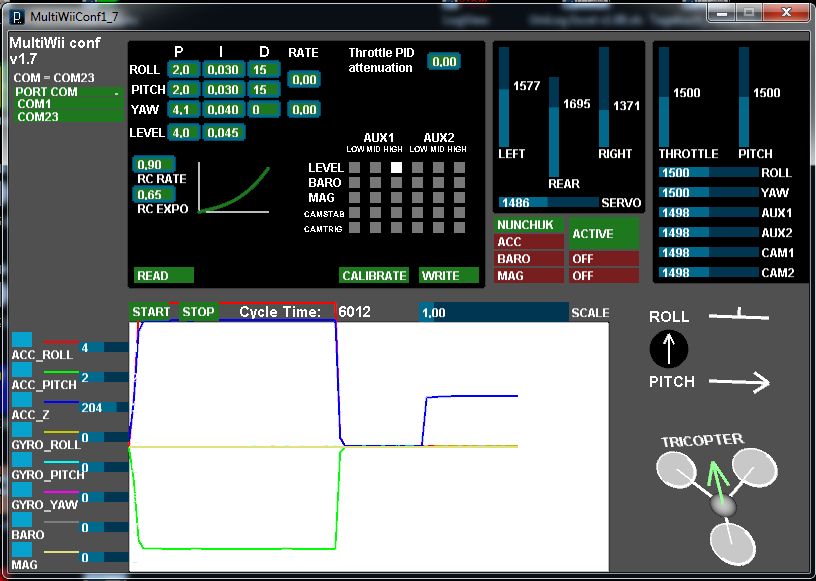This screenshot has width=816, height=581.
Task: Click the ACC_PITCH scale slider showing 2
Action: point(104,377)
